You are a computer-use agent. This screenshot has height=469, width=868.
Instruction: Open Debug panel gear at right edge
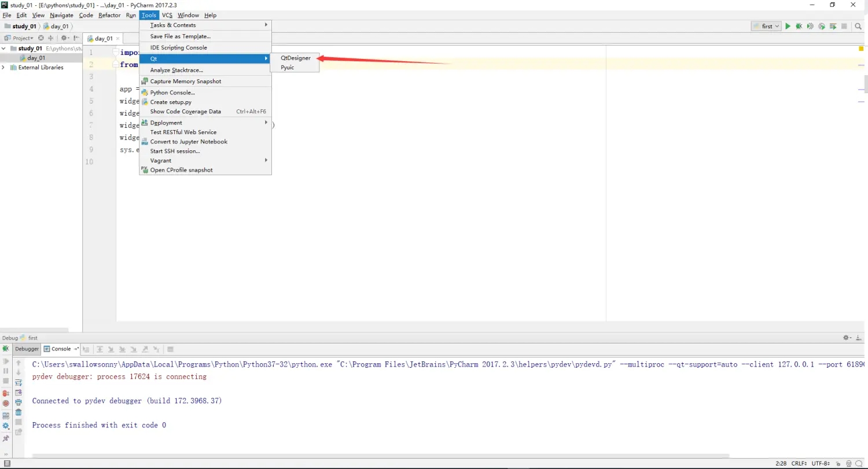coord(847,337)
